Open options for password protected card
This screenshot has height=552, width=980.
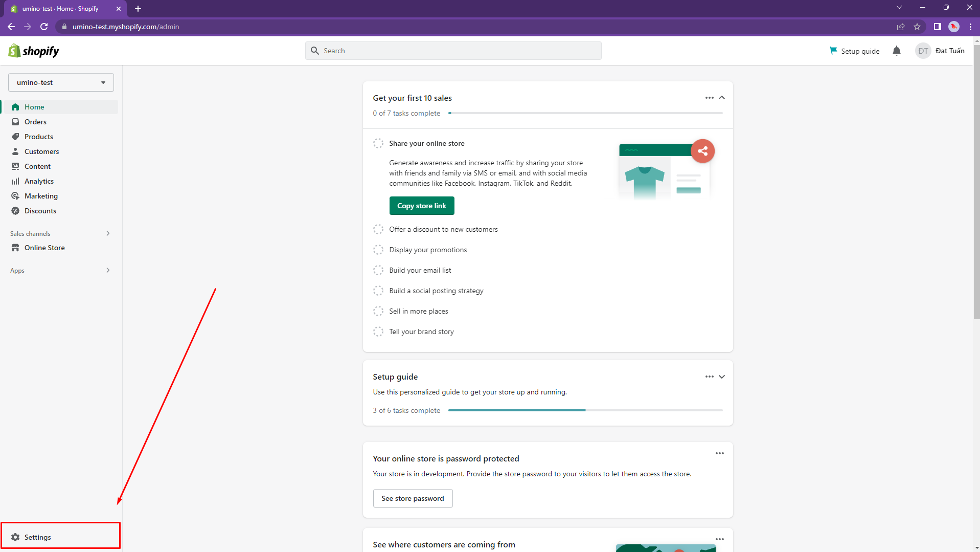click(719, 453)
